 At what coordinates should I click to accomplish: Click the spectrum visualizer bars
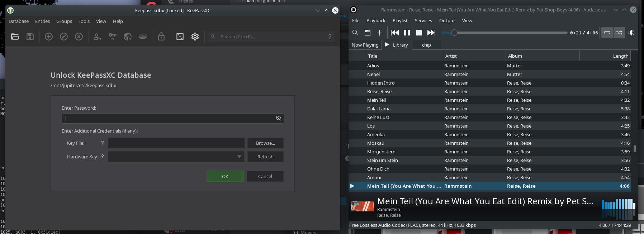(x=619, y=209)
